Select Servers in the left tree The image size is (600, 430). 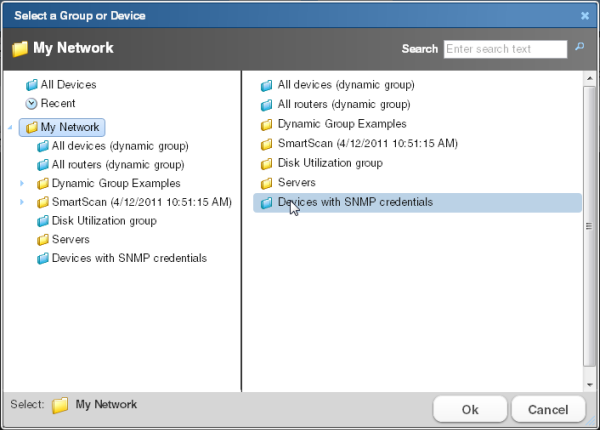(71, 239)
